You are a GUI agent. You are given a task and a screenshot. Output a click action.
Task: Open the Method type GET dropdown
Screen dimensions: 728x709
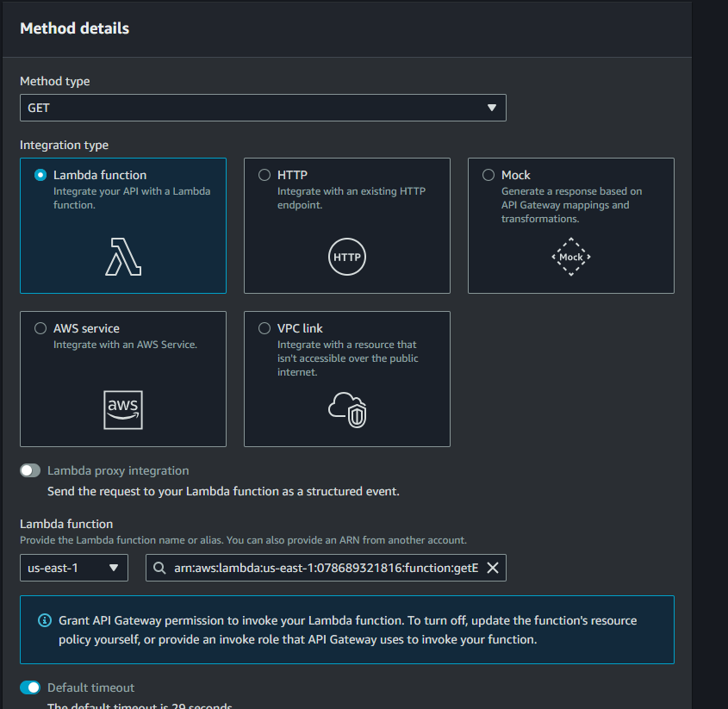tap(263, 108)
